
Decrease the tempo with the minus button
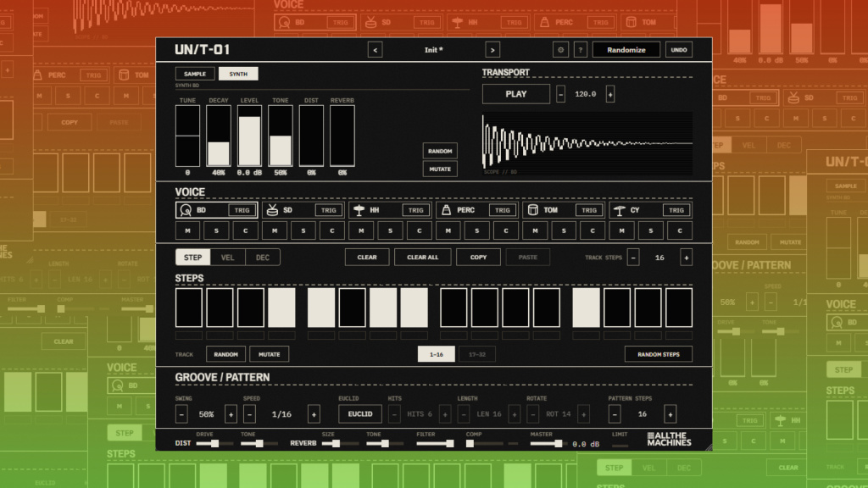point(560,94)
